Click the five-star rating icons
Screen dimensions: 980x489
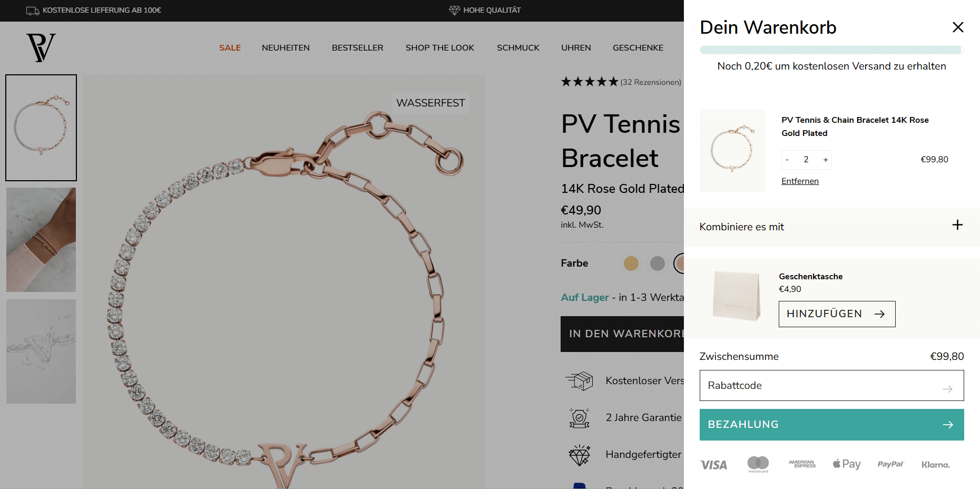(589, 82)
